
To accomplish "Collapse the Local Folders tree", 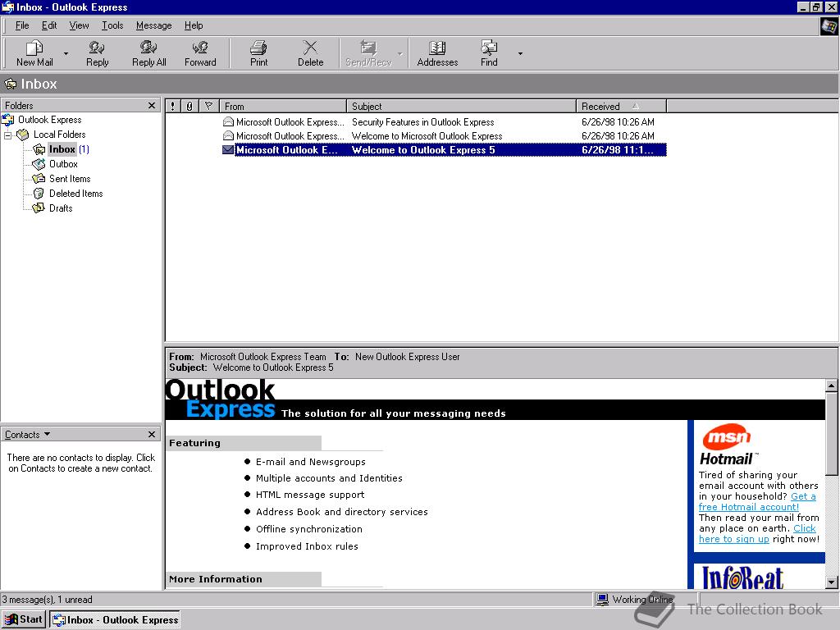I will point(7,135).
